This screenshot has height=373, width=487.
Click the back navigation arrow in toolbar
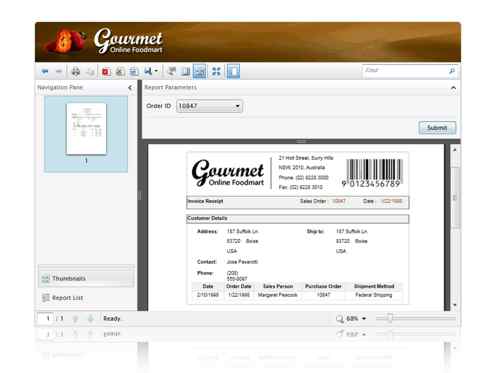coord(45,71)
